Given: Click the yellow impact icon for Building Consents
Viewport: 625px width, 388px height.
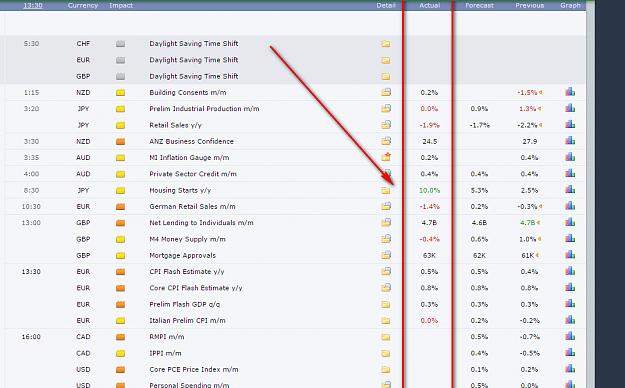Looking at the screenshot, I should 120,93.
